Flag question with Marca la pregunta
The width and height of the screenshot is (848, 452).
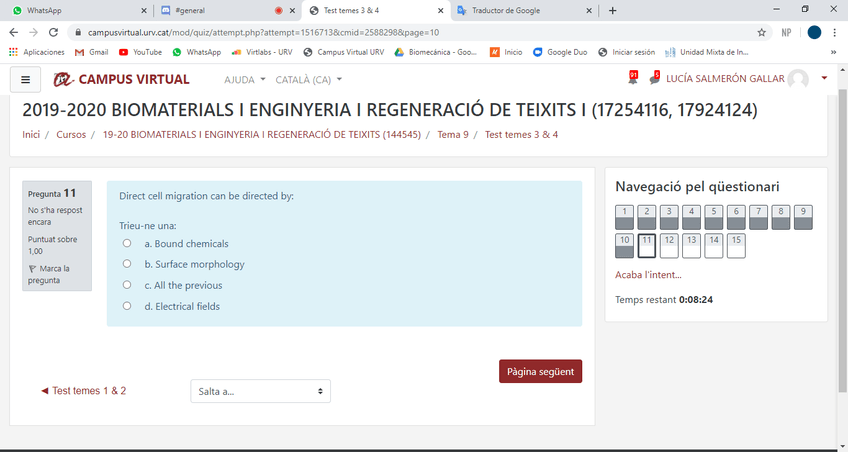pyautogui.click(x=49, y=274)
